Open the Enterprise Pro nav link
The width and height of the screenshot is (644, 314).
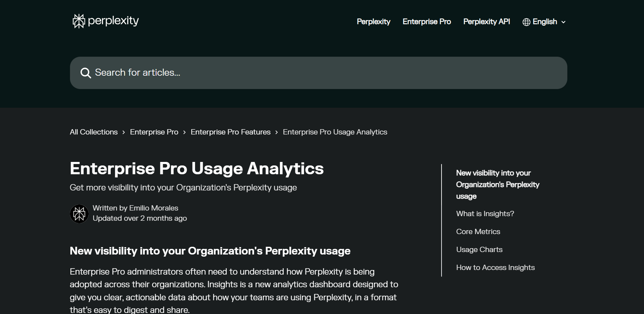pyautogui.click(x=427, y=22)
